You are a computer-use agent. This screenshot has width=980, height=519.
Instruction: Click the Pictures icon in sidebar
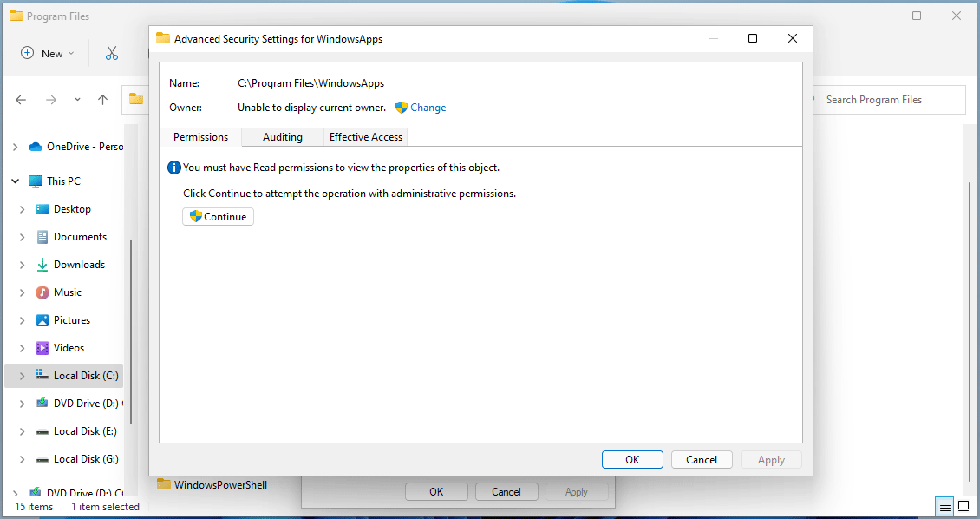coord(42,320)
